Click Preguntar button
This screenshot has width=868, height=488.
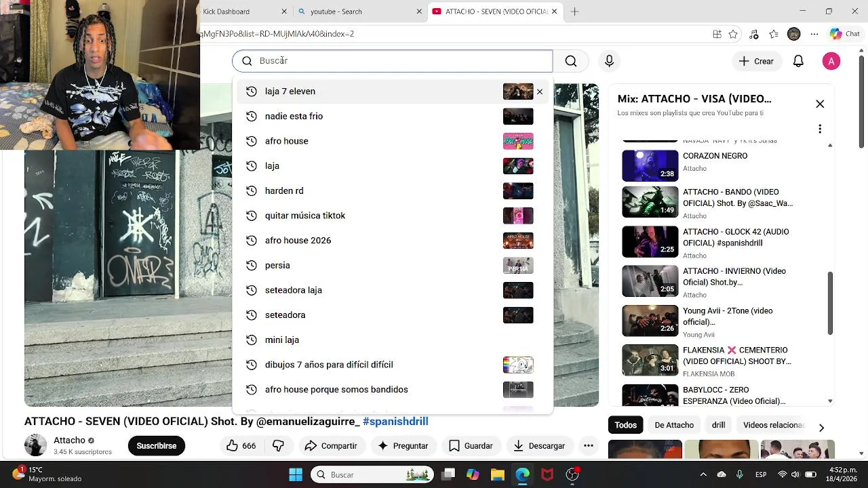pyautogui.click(x=403, y=445)
